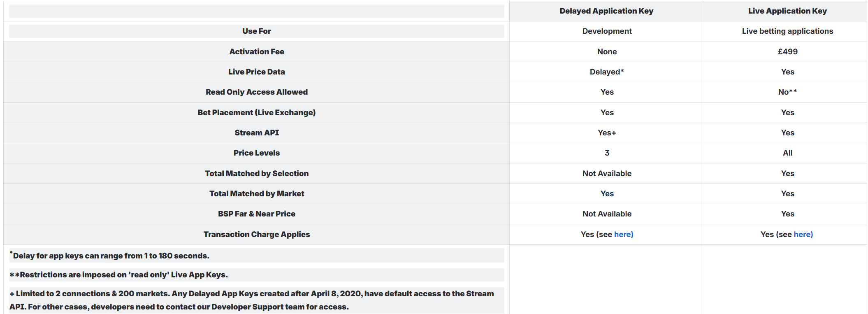
Task: Click the 'read only' Live App Keys restrictions footnote
Action: pyautogui.click(x=119, y=275)
